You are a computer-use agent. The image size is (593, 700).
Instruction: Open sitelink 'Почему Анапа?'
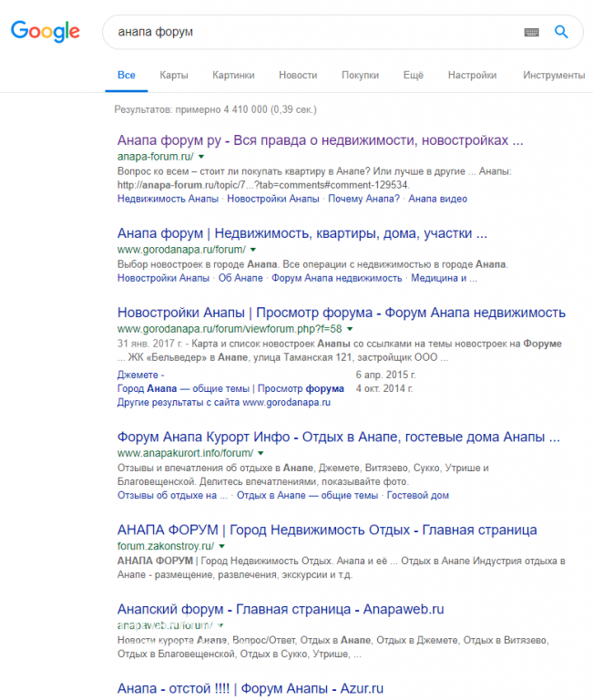tap(363, 199)
